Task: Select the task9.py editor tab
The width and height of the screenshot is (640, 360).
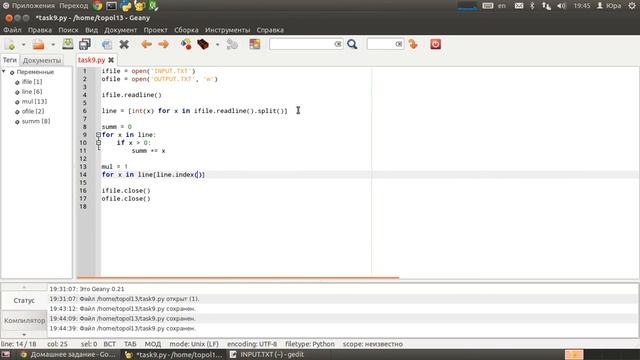Action: [91, 60]
